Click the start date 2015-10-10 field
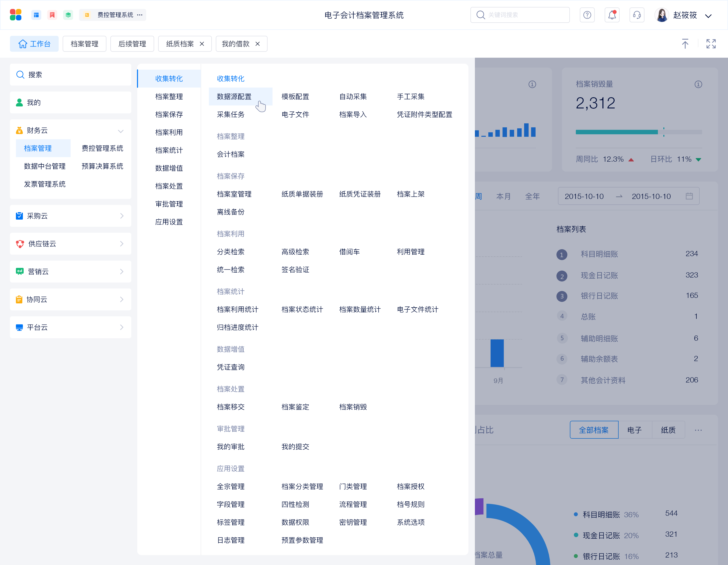Viewport: 728px width, 565px height. (584, 196)
